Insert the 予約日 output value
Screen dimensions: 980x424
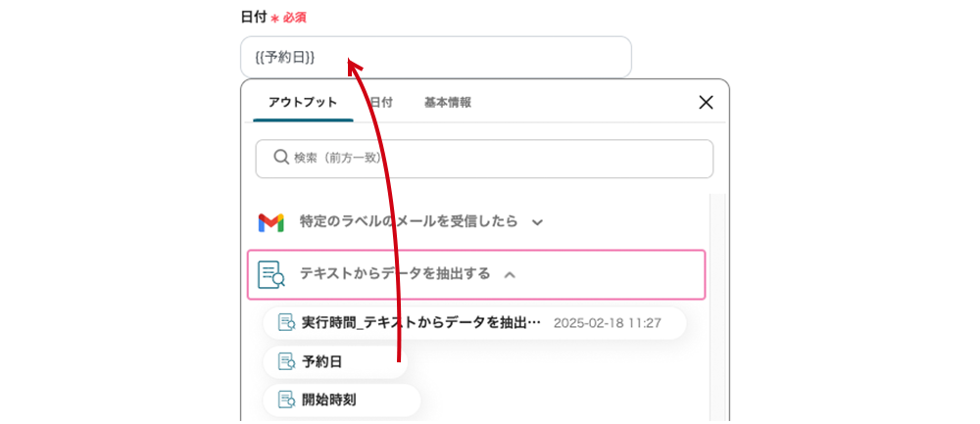pos(322,362)
